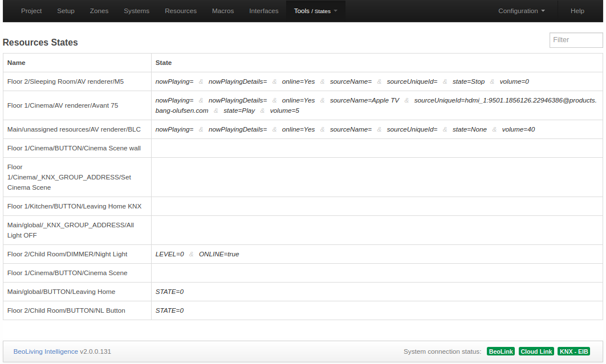
Task: Open the Resources tab
Action: [181, 11]
